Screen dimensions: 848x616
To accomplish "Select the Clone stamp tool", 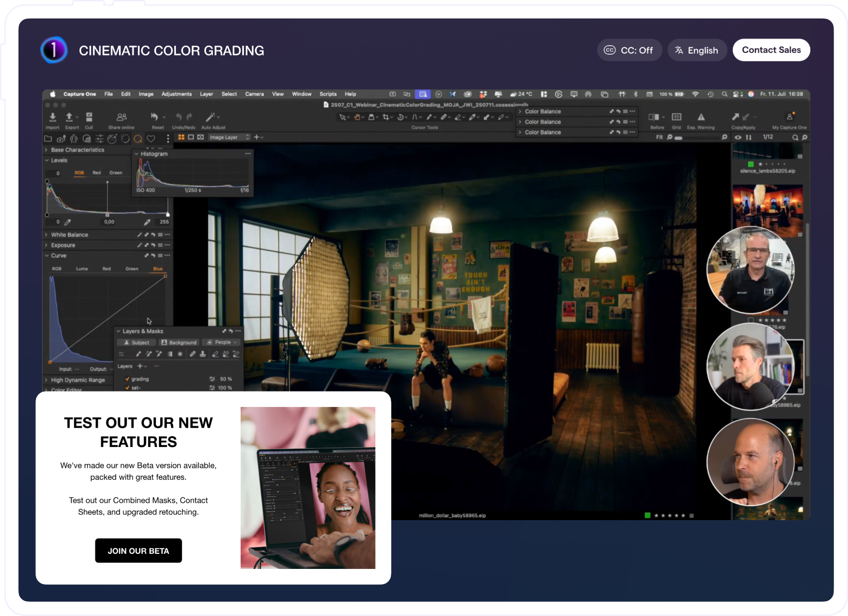I will [x=203, y=354].
